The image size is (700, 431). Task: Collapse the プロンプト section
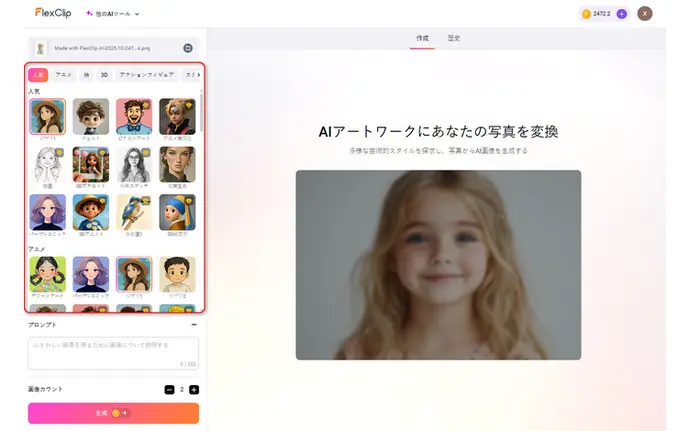coord(194,325)
